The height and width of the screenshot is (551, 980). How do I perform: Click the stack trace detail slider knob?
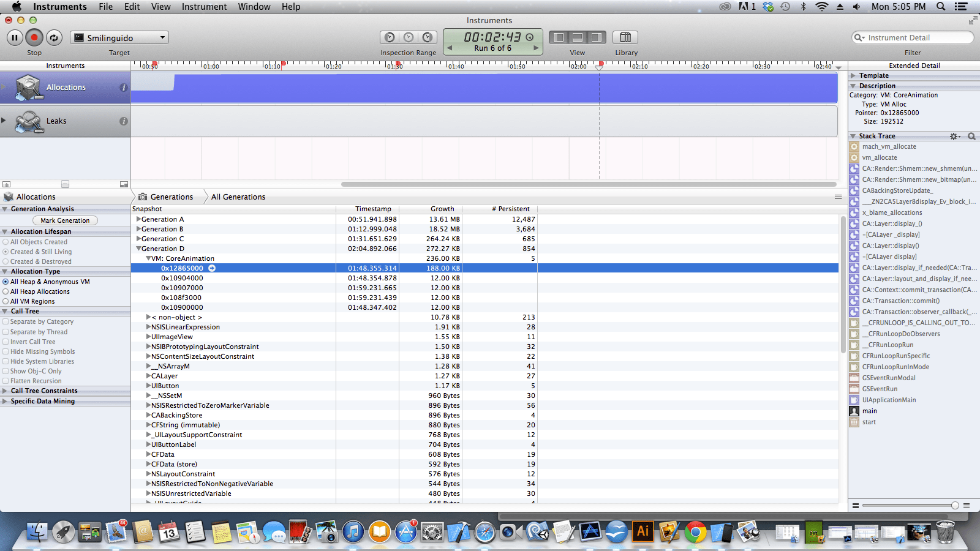955,505
